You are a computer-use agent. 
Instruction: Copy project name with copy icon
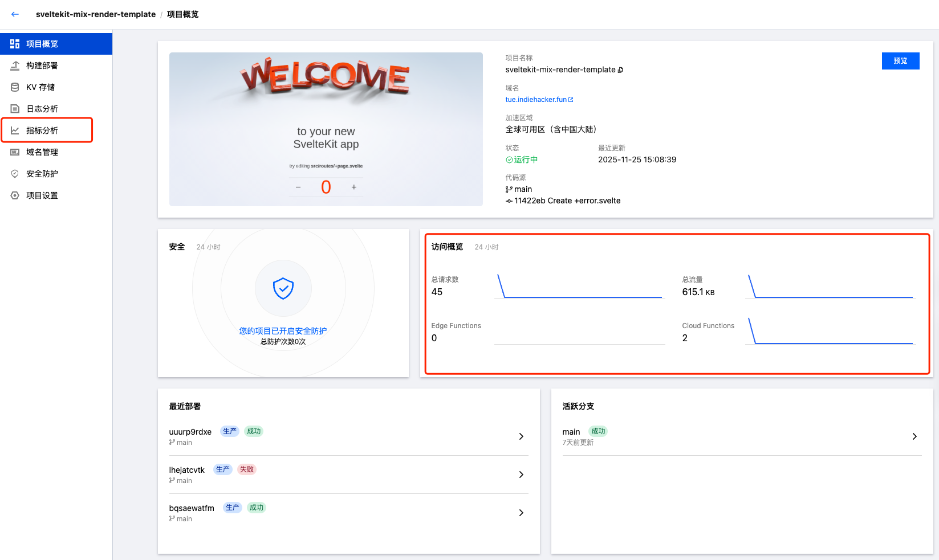(x=621, y=70)
